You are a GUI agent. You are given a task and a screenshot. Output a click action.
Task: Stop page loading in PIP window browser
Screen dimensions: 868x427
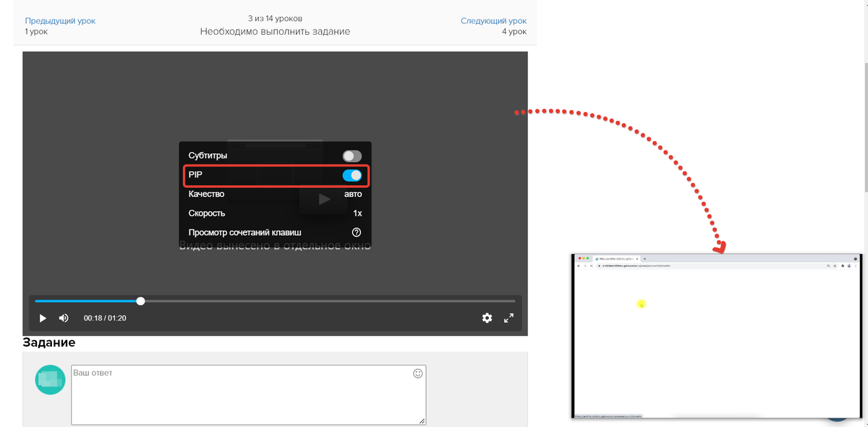click(591, 266)
